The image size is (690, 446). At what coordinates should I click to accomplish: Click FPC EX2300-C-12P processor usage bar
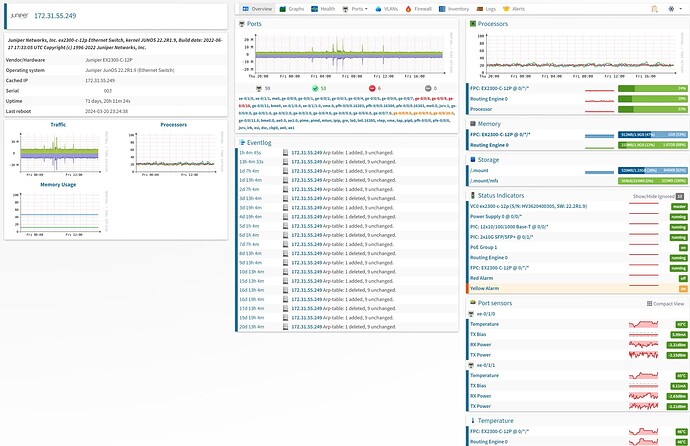(653, 88)
